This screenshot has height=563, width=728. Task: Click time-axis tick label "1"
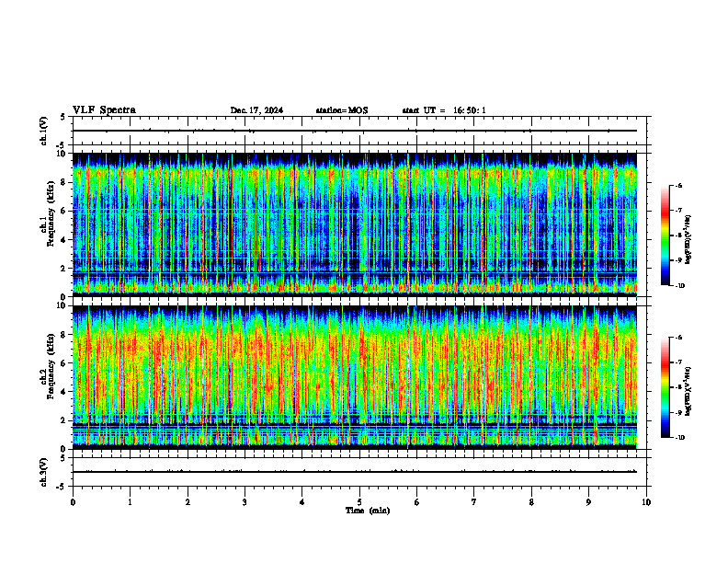pos(130,502)
